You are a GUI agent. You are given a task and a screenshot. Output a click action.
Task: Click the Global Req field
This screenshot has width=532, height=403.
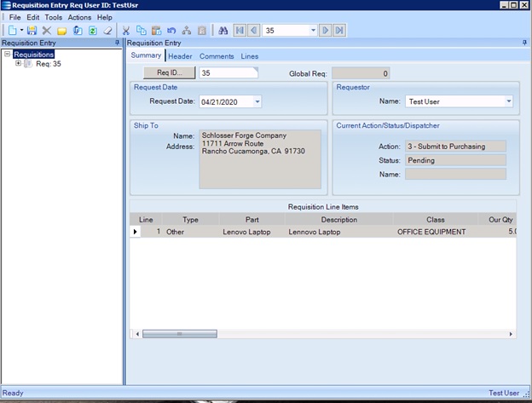point(361,73)
